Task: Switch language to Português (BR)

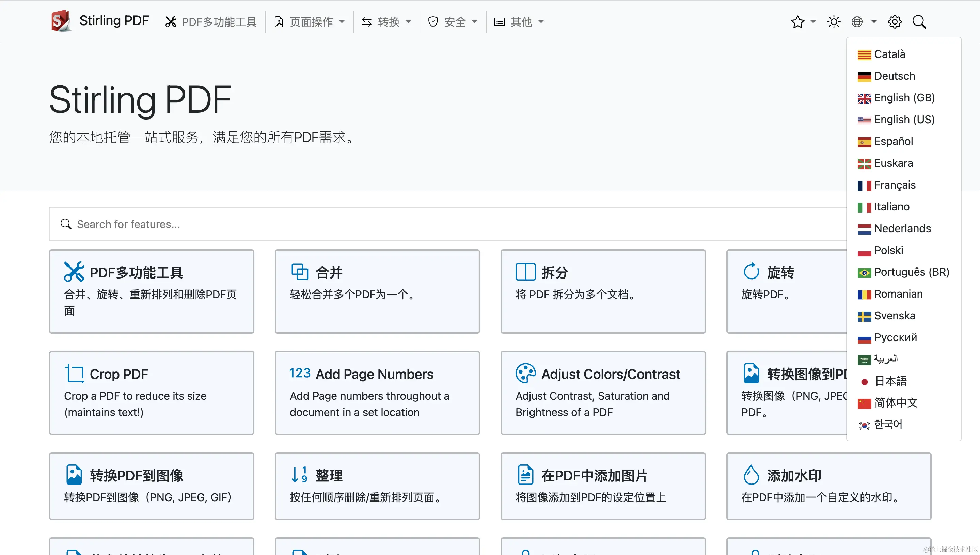Action: [x=904, y=272]
